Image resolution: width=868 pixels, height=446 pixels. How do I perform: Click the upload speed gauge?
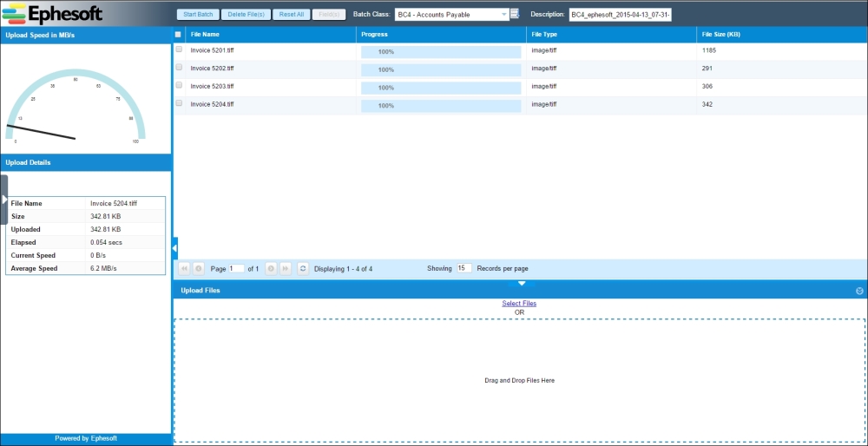(x=76, y=105)
